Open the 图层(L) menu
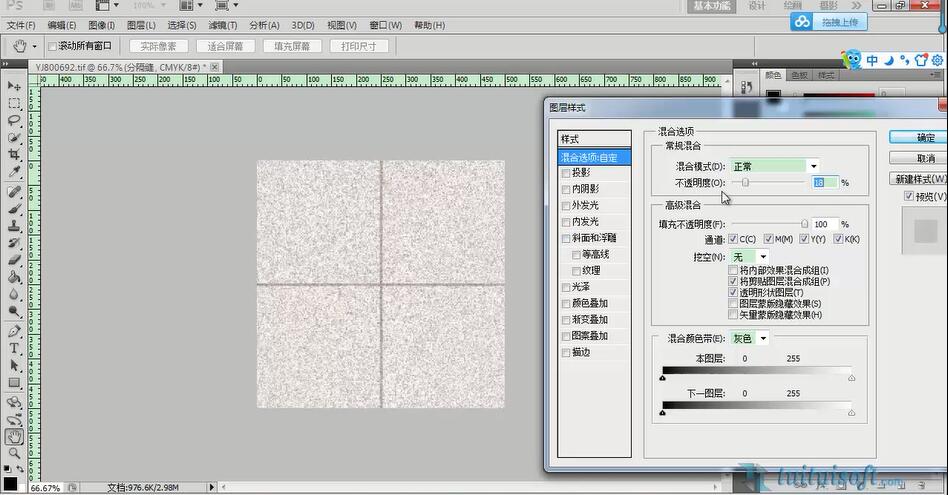This screenshot has width=948, height=495. click(141, 25)
